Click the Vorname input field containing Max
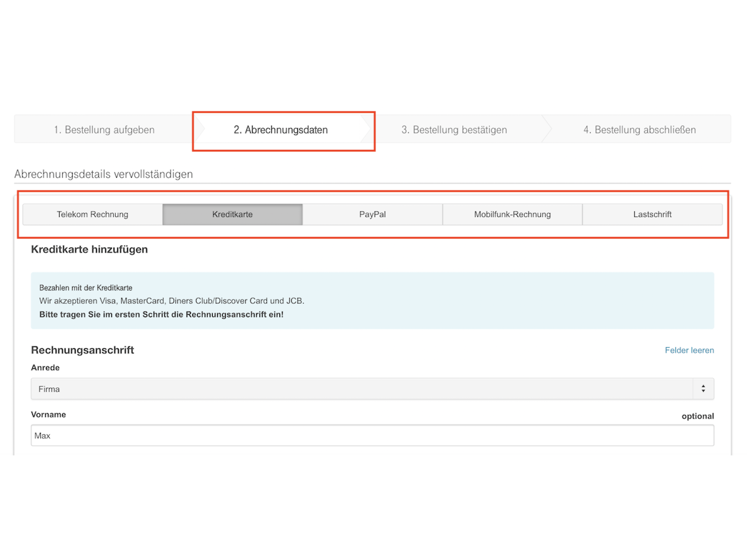747x560 pixels. pyautogui.click(x=372, y=436)
